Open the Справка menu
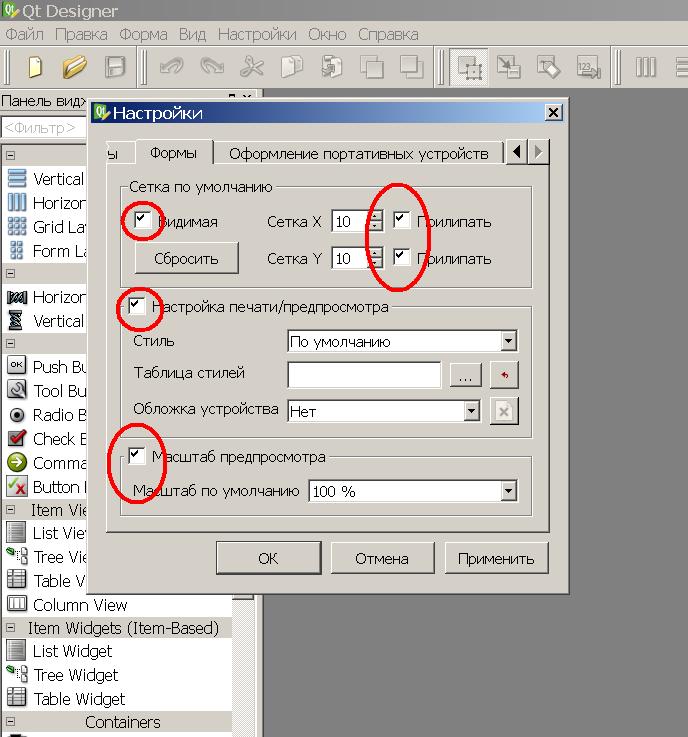 (388, 34)
